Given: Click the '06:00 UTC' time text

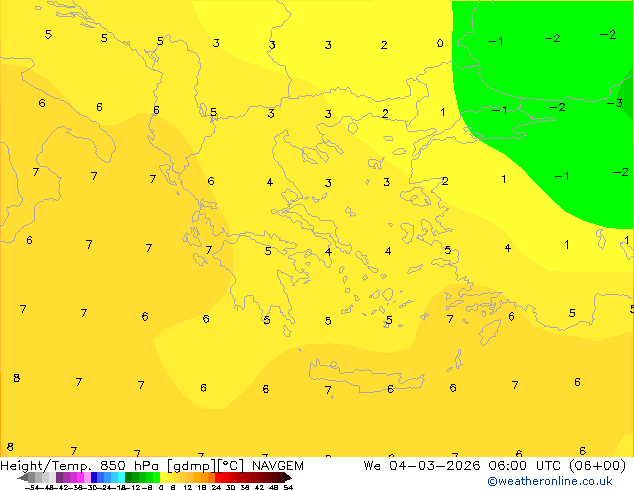Looking at the screenshot, I should (x=527, y=466).
